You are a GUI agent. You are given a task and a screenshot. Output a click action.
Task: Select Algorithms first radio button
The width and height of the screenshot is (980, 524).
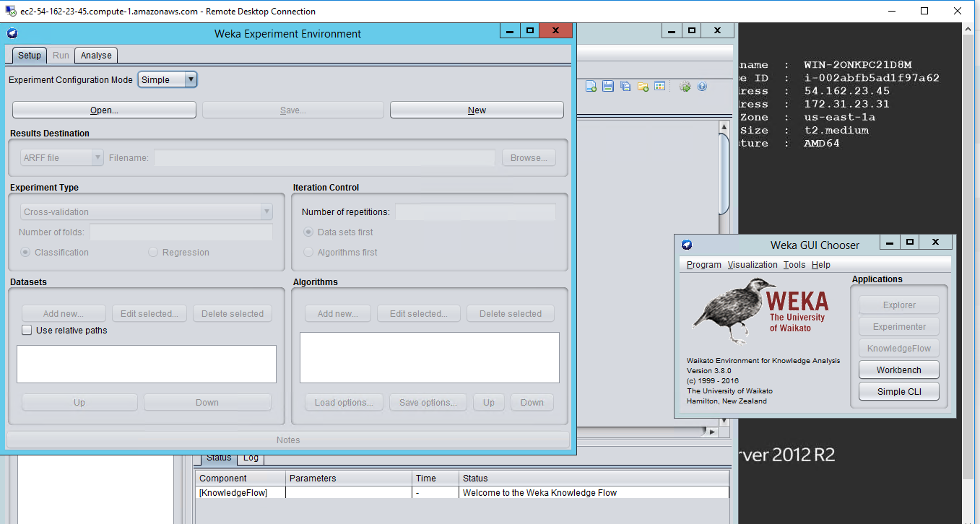(309, 253)
